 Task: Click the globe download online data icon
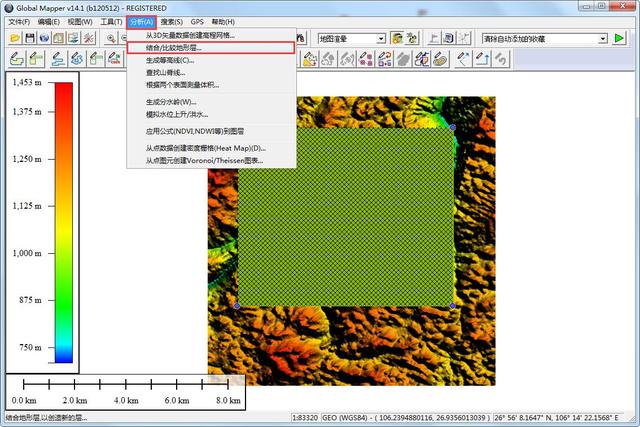pyautogui.click(x=44, y=38)
